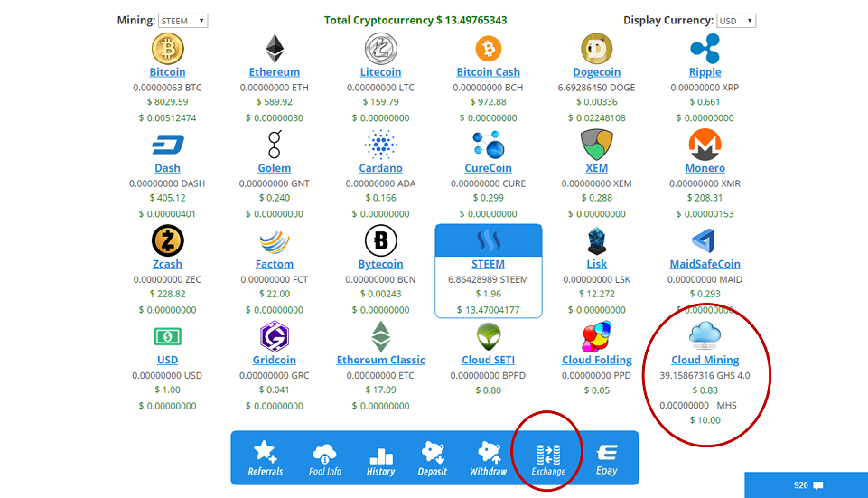Click the Ethereum diamond icon
Image resolution: width=868 pixels, height=498 pixels.
click(275, 48)
